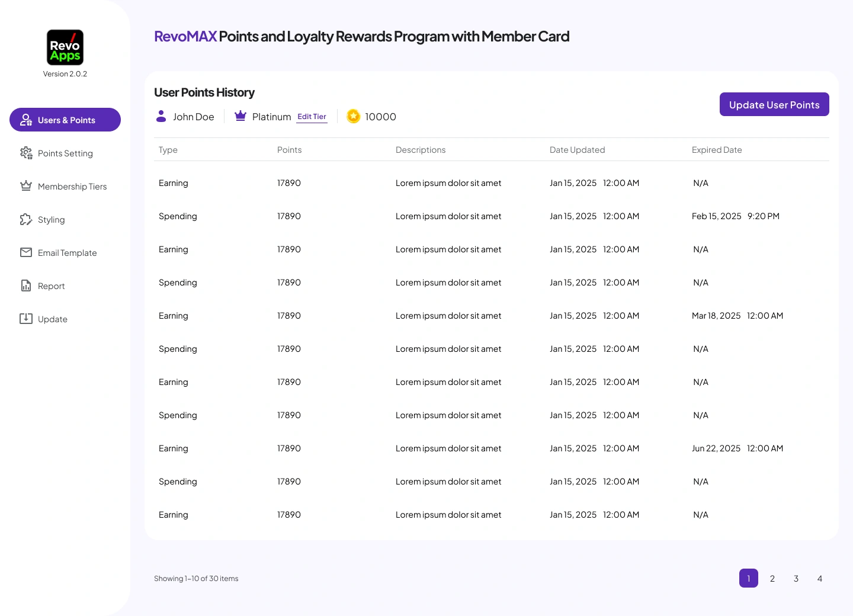853x616 pixels.
Task: Click the Styling puzzle icon
Action: pyautogui.click(x=26, y=219)
